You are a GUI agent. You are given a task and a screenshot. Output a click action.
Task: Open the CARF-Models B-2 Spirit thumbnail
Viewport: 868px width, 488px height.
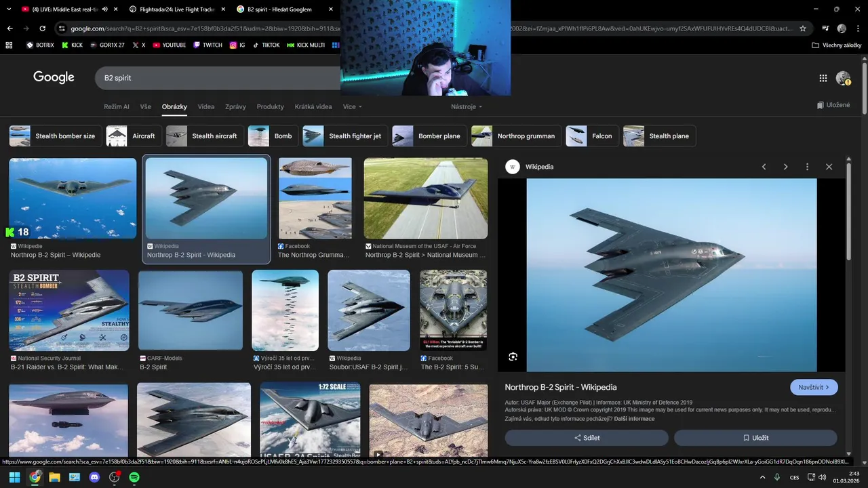pos(191,310)
